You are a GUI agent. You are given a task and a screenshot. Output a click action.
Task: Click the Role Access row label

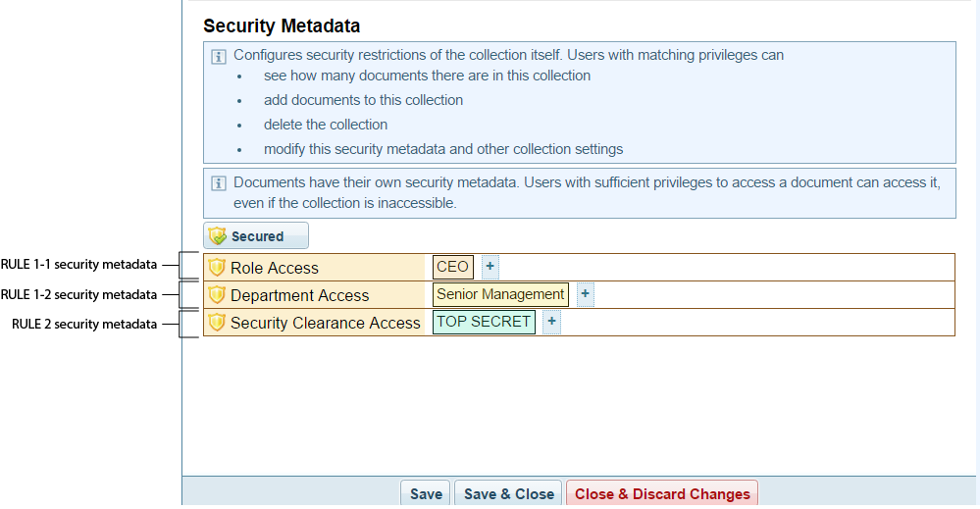coord(275,268)
